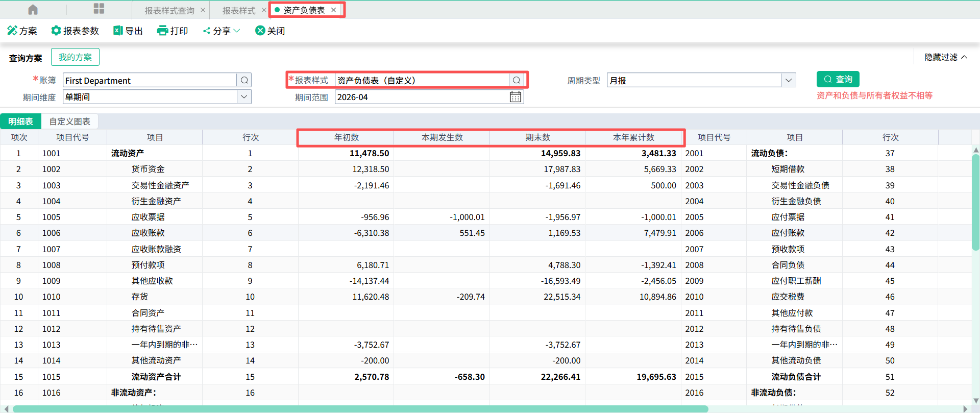Expand the 周期类型 dropdown
The width and height of the screenshot is (980, 413).
tap(789, 80)
